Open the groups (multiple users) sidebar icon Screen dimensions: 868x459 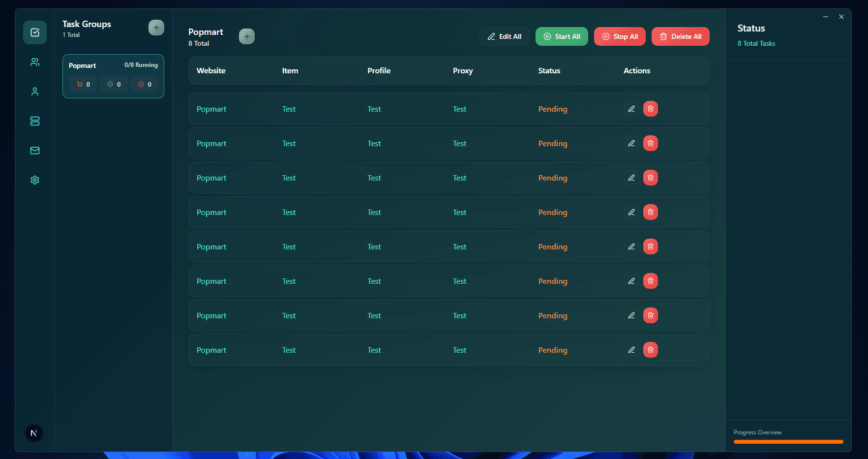[35, 62]
